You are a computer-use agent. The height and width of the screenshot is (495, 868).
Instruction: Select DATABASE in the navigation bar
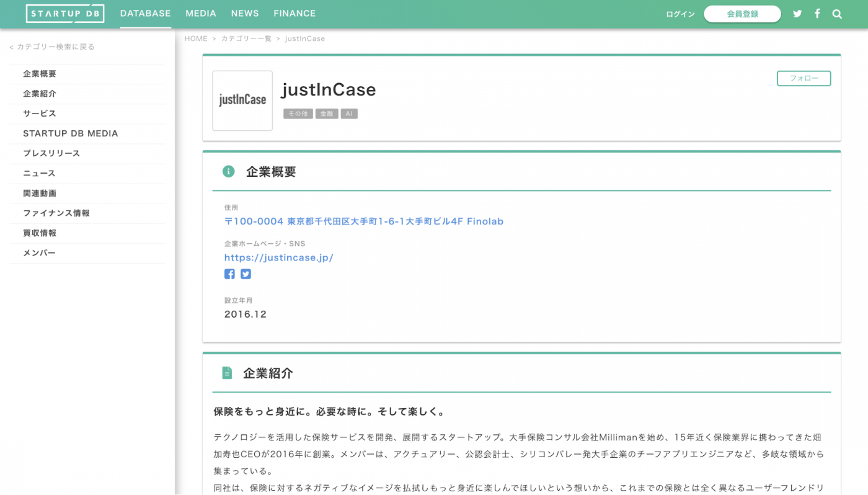145,13
